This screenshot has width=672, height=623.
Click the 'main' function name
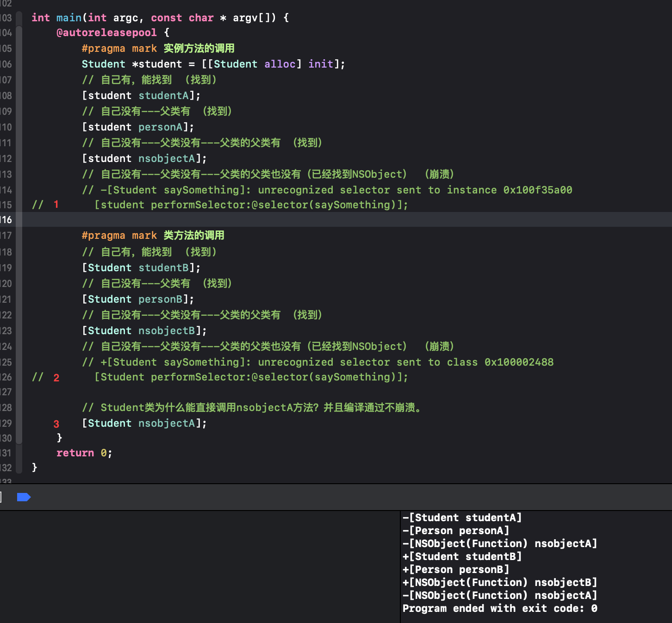(69, 18)
